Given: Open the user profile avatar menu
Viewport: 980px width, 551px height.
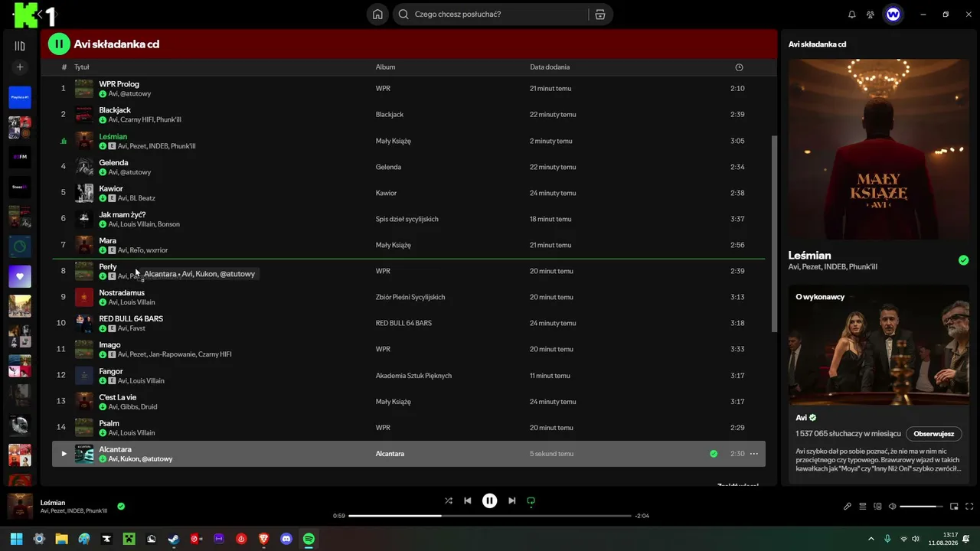Looking at the screenshot, I should point(893,15).
